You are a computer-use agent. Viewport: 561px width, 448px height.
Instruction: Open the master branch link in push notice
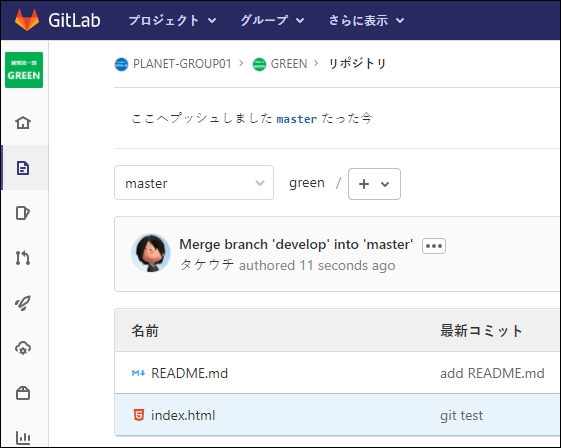(x=297, y=119)
